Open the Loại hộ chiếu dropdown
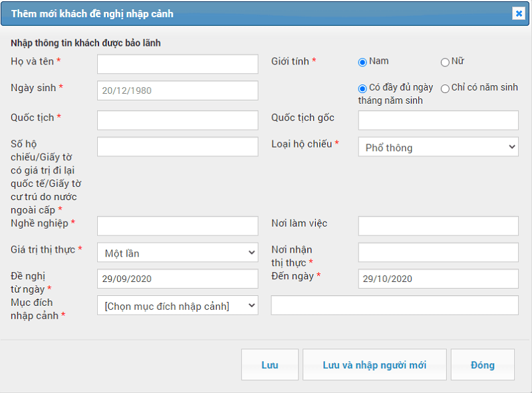The height and width of the screenshot is (393, 532). pos(438,147)
